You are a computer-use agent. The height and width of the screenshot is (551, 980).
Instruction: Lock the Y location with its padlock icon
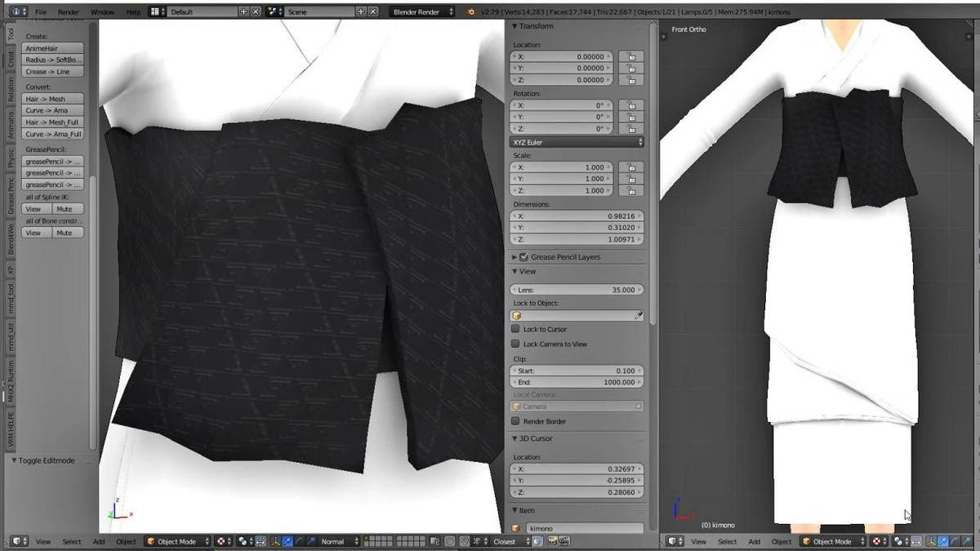tap(630, 69)
